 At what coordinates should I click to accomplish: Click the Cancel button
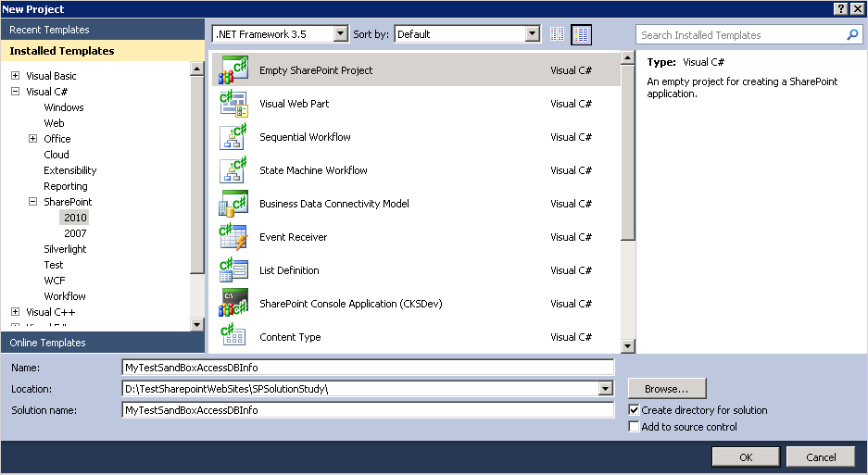821,457
